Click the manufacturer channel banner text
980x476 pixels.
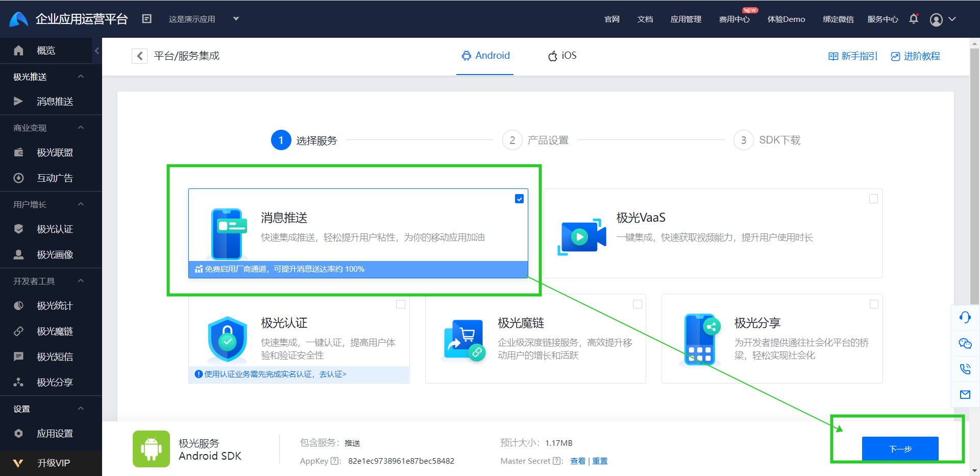[x=284, y=269]
